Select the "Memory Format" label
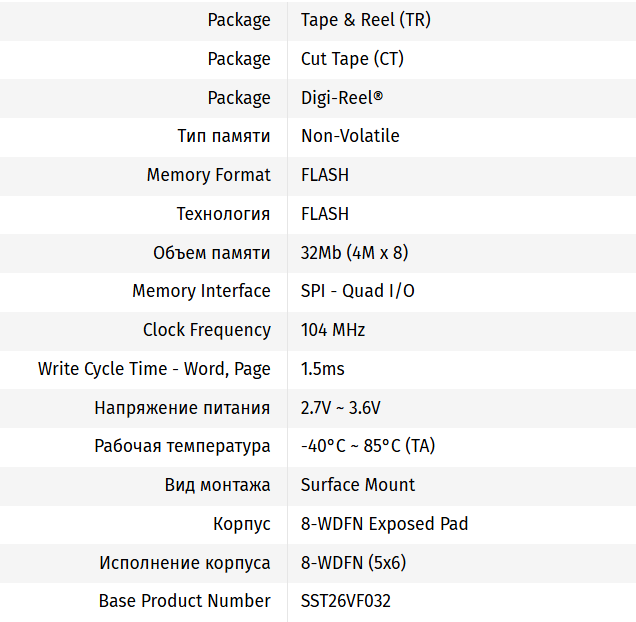 click(x=208, y=175)
